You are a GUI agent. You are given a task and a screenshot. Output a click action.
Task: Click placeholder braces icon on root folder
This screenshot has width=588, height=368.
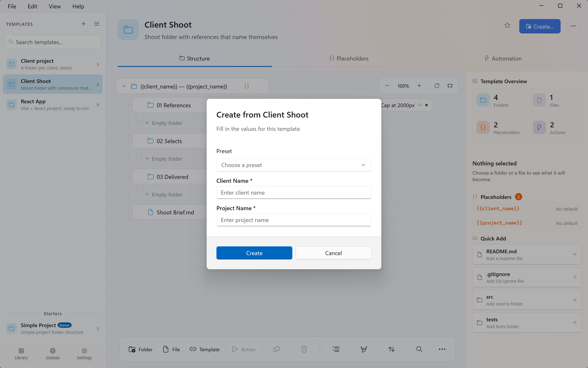(x=246, y=86)
